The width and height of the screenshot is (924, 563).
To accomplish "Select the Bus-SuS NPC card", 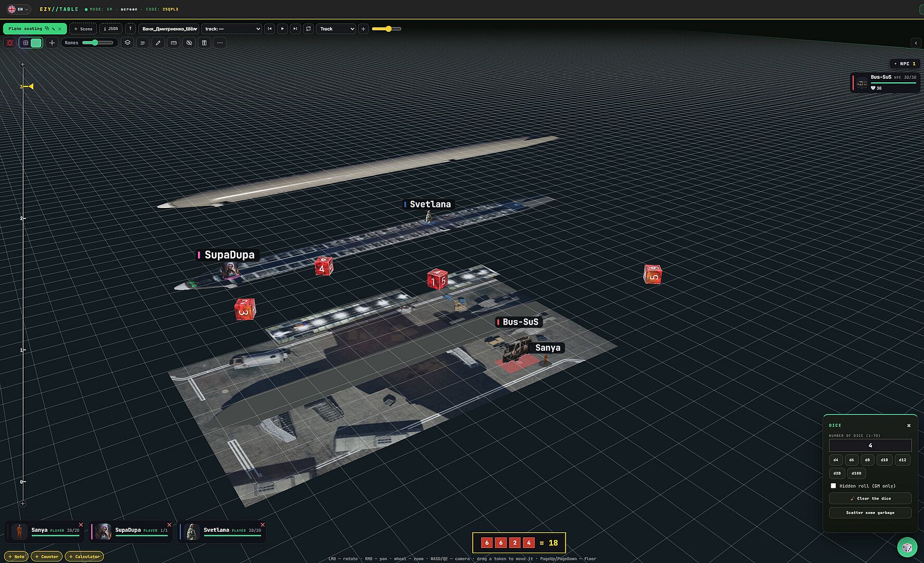I will pyautogui.click(x=885, y=82).
